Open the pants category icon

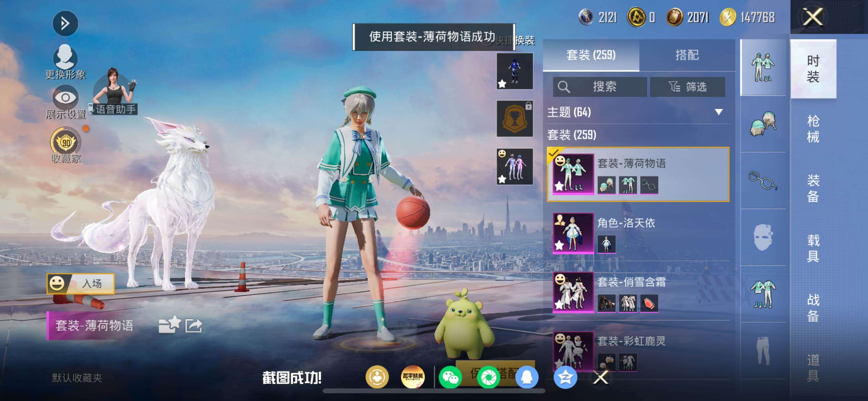click(763, 350)
